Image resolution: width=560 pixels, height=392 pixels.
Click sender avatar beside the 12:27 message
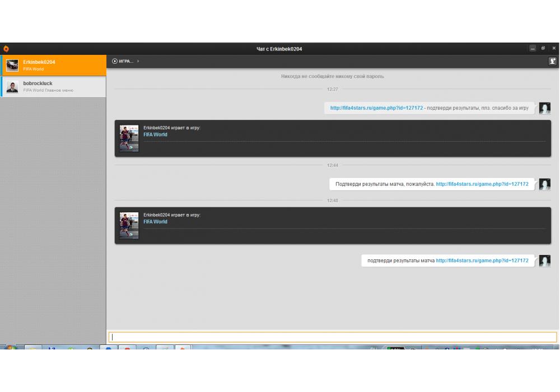[x=545, y=108]
